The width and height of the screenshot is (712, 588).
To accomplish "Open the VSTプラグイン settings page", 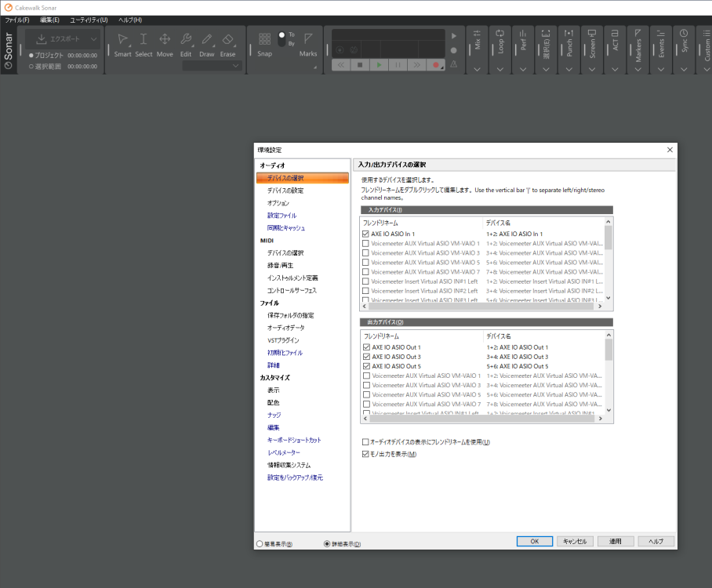I will pyautogui.click(x=283, y=340).
